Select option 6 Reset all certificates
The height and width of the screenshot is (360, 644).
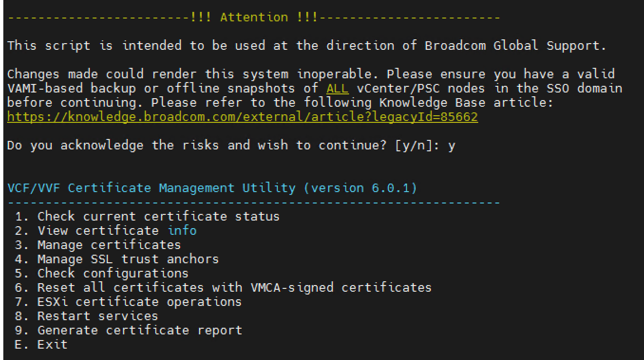(x=223, y=288)
